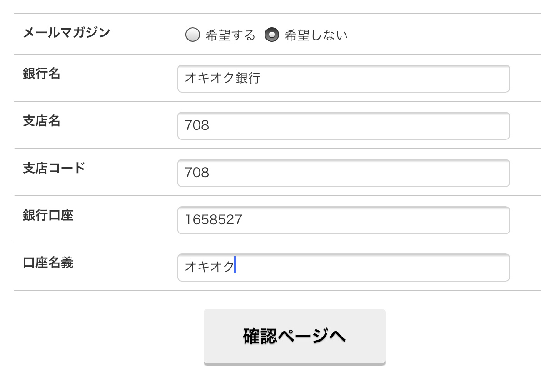Focus the 銀行口座 input field
This screenshot has width=541, height=392.
pyautogui.click(x=343, y=220)
